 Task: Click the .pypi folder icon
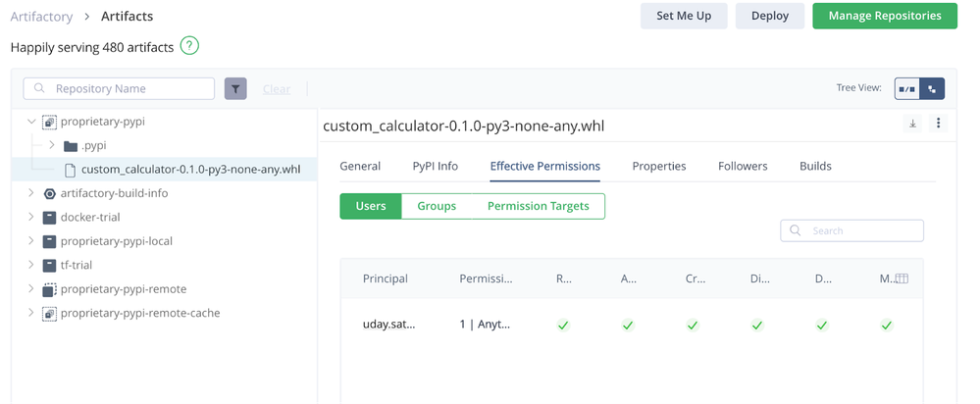[70, 146]
